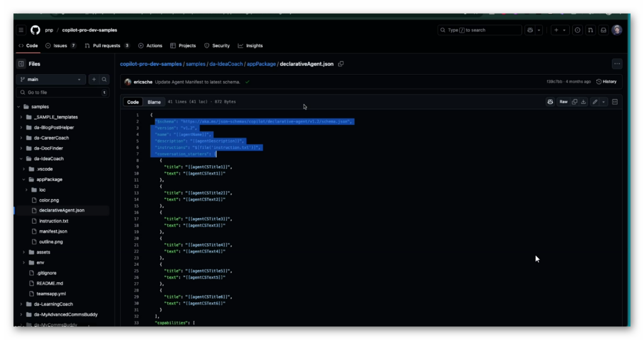The height and width of the screenshot is (340, 644).
Task: Open manifest.json in file tree
Action: [x=53, y=231]
